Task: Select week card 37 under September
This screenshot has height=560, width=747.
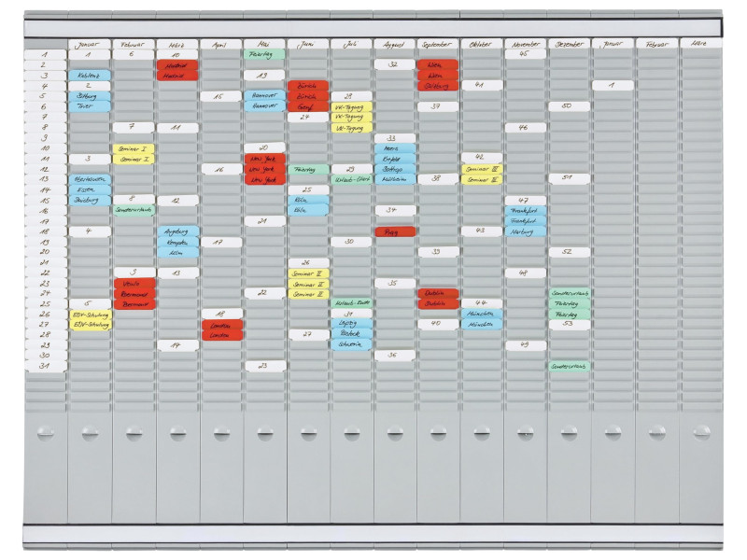Action: [x=438, y=106]
